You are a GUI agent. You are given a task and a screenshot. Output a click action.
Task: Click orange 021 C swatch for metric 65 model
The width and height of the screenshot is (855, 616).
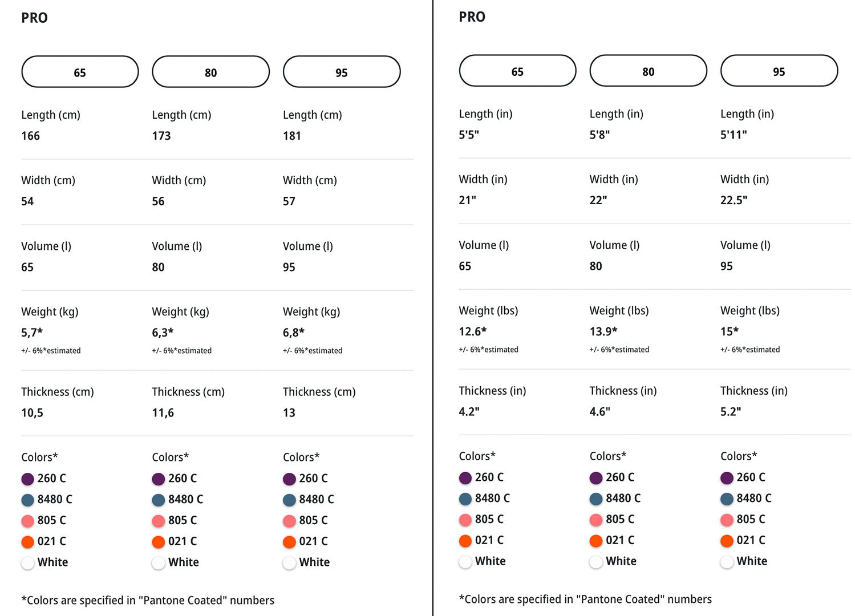(28, 542)
